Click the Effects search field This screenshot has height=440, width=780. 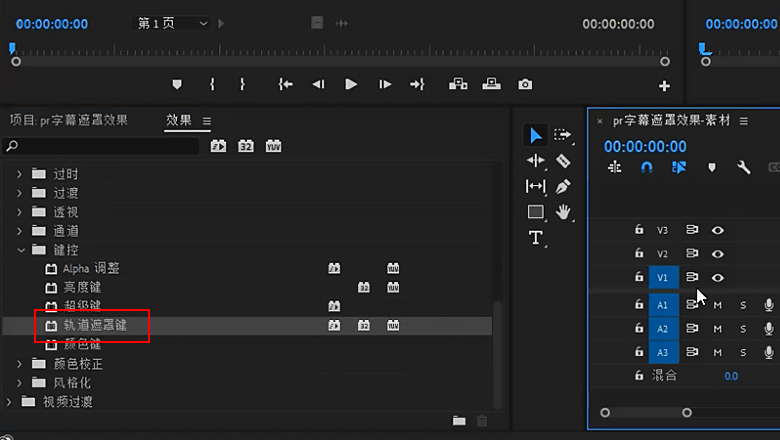(101, 146)
